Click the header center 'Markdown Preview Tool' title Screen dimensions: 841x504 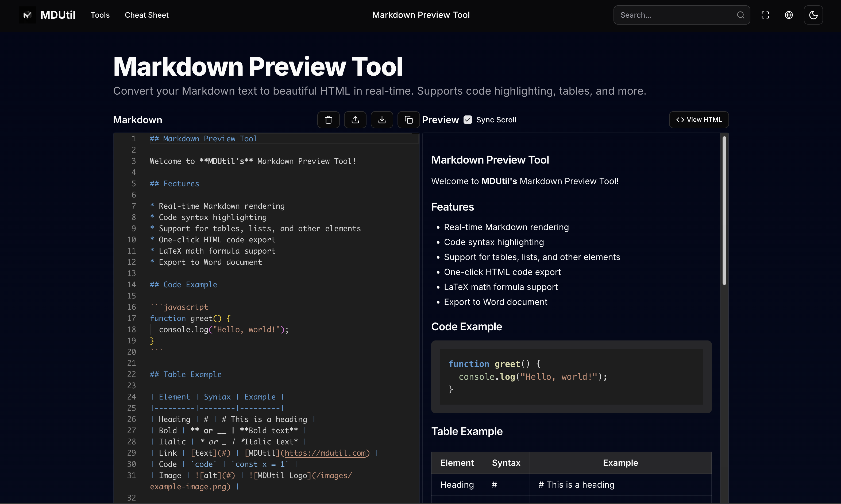(x=420, y=15)
